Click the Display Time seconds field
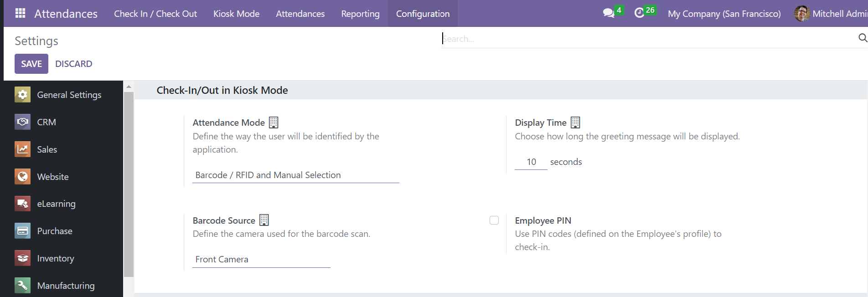This screenshot has height=297, width=868. point(531,162)
